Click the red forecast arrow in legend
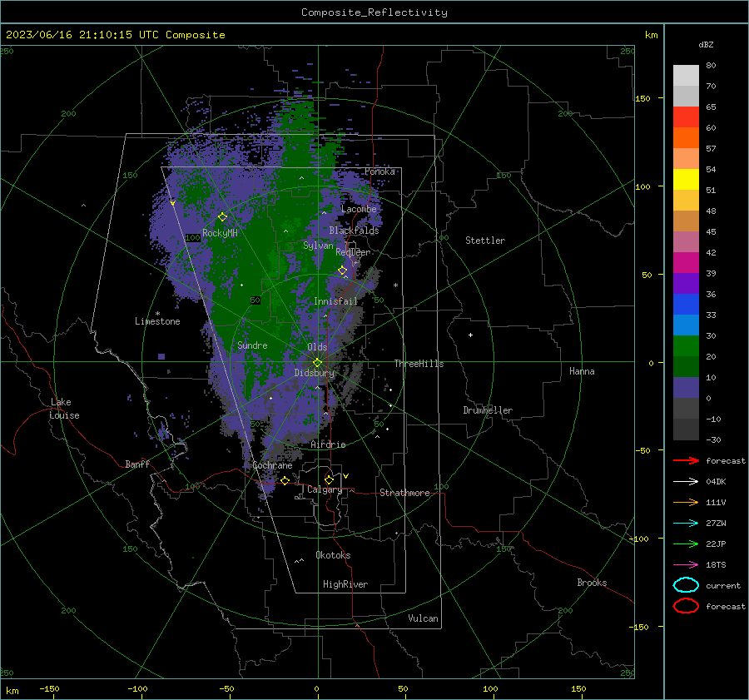 [x=686, y=460]
